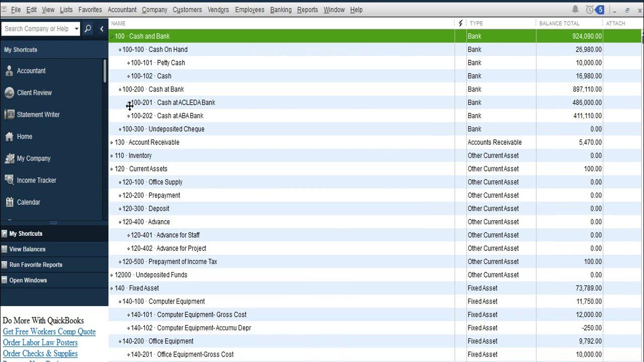This screenshot has width=644, height=362.
Task: Expand the search box dropdown arrow
Action: pos(76,29)
